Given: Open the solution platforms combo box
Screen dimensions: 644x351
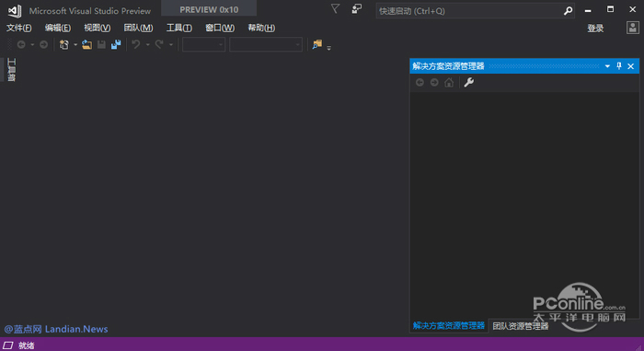Looking at the screenshot, I should click(266, 44).
